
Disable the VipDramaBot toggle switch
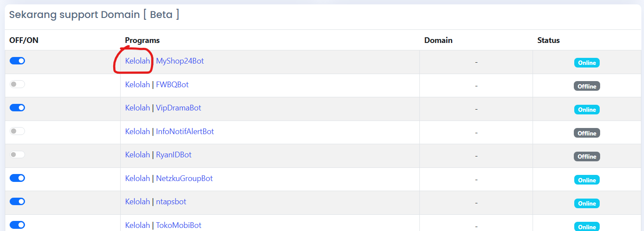[x=17, y=108]
